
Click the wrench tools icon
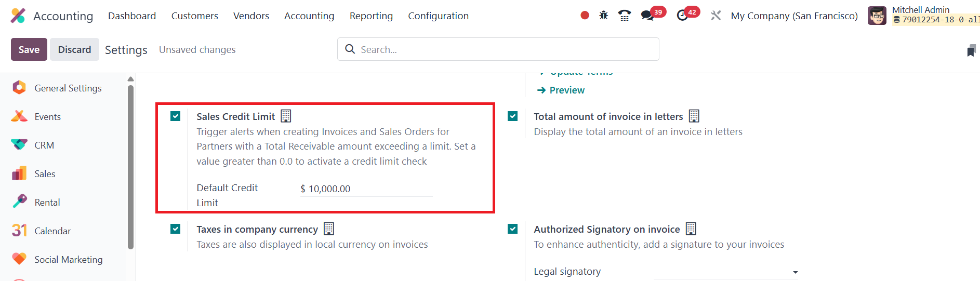716,16
